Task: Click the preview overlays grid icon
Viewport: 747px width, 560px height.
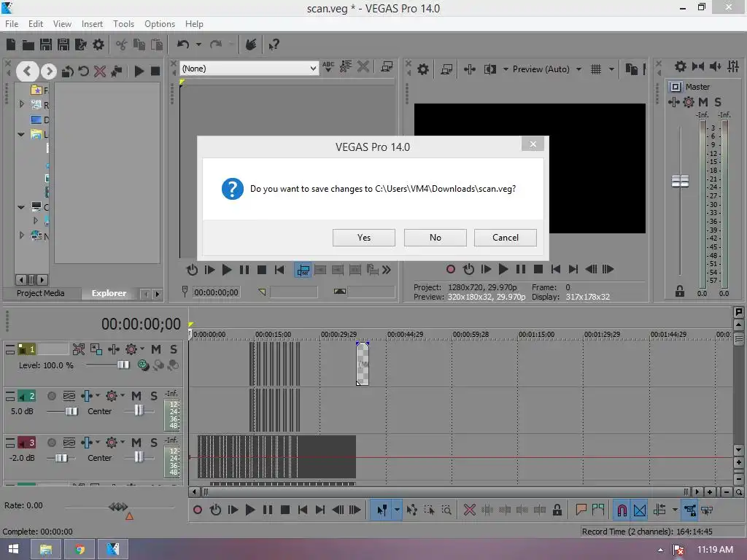Action: (x=595, y=69)
